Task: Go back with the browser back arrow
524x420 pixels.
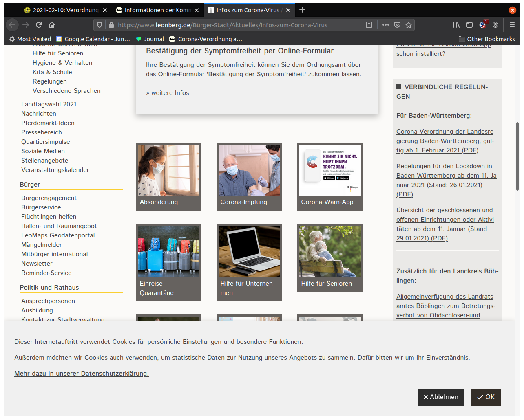Action: [12, 25]
